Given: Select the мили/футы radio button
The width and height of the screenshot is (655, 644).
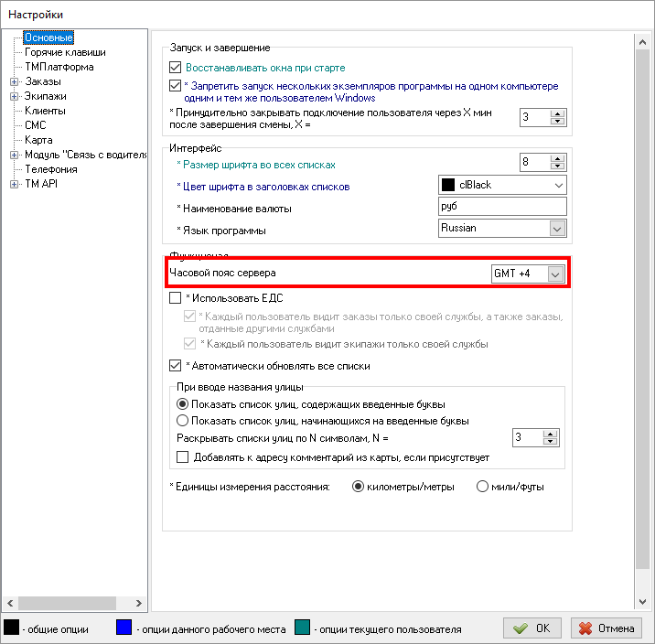Looking at the screenshot, I should pos(482,487).
